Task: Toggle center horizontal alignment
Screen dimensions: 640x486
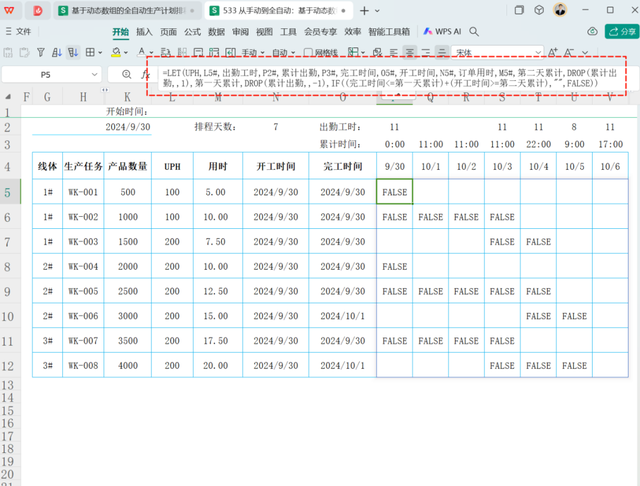Action: 410,52
